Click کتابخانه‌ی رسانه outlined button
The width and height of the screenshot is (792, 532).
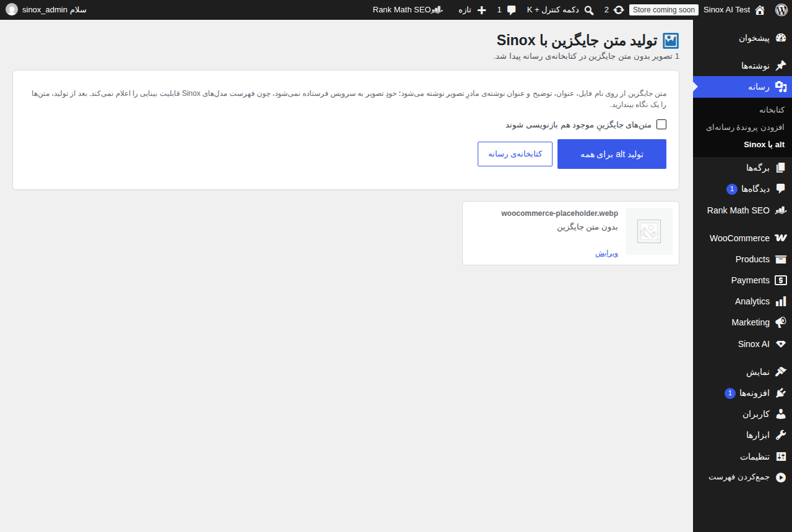point(515,154)
